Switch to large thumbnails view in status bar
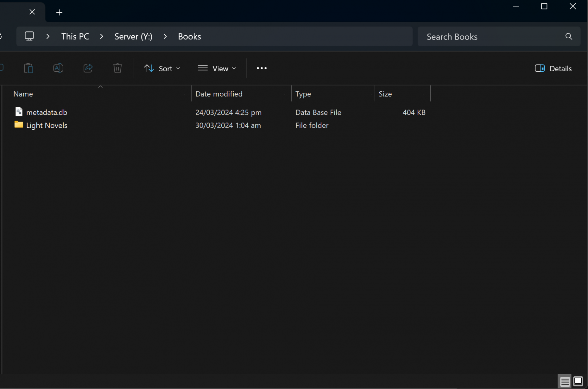 point(578,382)
